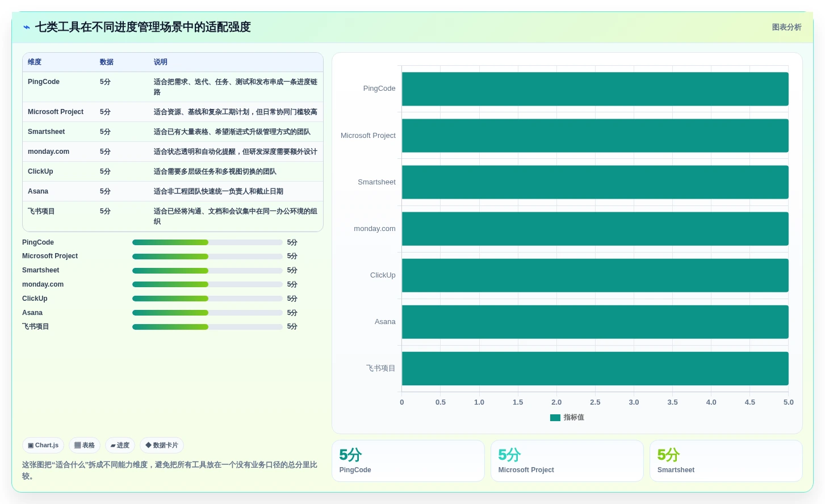The width and height of the screenshot is (825, 504).
Task: Open the Smartsheet 5分 data card
Action: pos(726,461)
